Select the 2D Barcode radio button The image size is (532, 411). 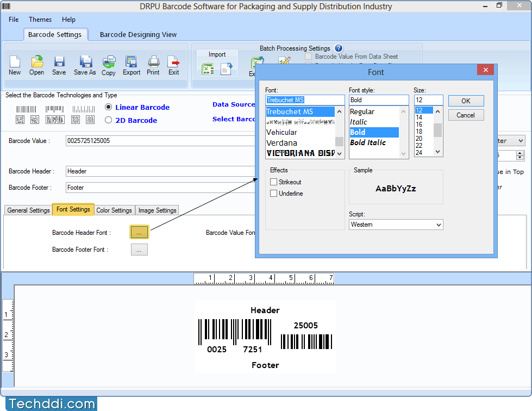click(x=108, y=120)
